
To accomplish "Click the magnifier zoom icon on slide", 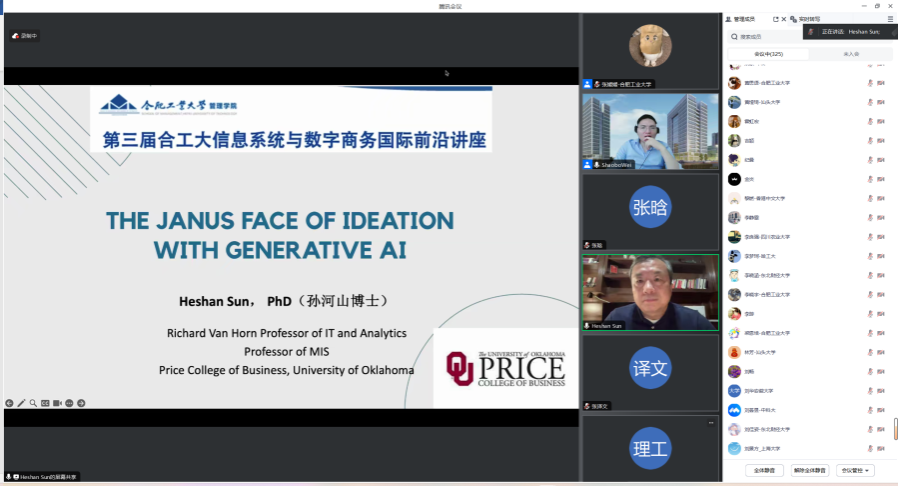I will click(x=33, y=403).
